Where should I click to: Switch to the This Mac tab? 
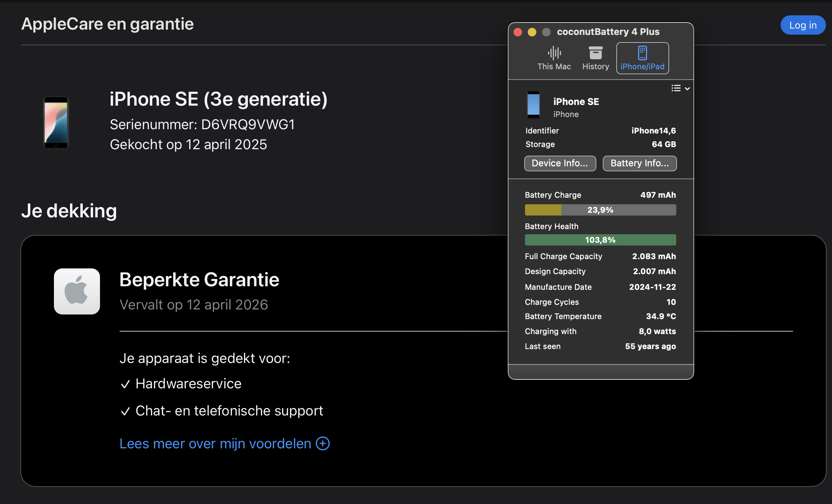[x=554, y=58]
